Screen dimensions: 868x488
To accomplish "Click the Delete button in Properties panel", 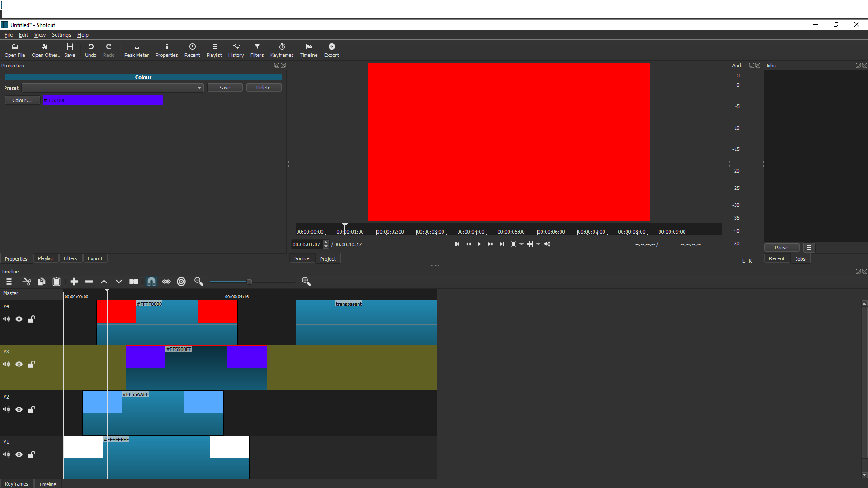I will click(x=264, y=88).
